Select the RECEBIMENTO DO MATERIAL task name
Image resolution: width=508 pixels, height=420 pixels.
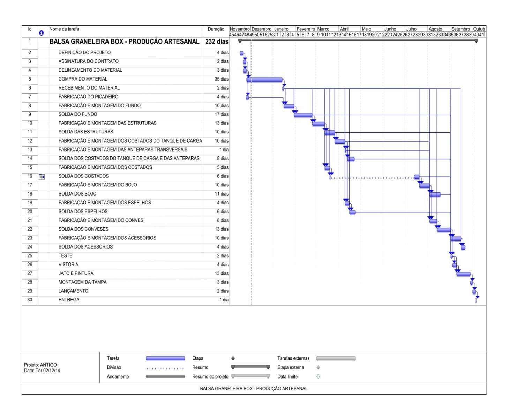89,88
